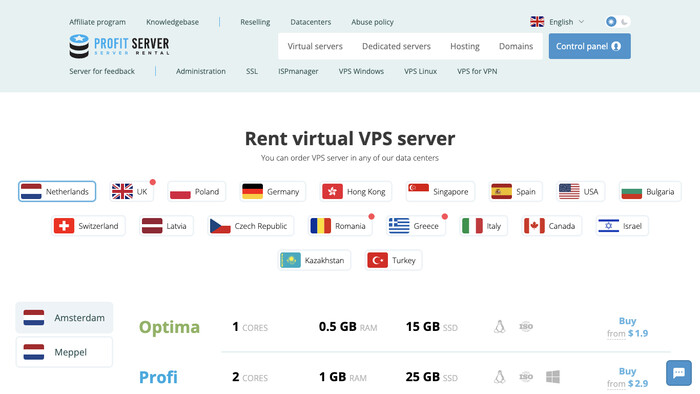Go to Affiliate program
Screen dimensions: 700x394
click(97, 22)
